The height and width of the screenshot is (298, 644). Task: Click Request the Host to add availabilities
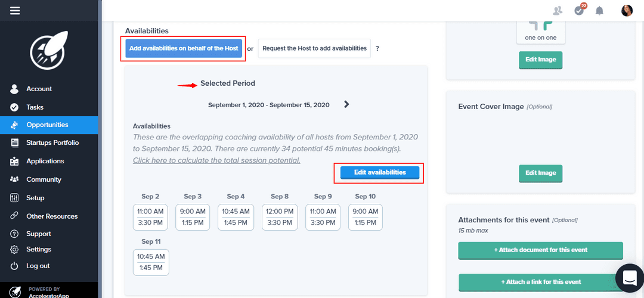click(314, 48)
